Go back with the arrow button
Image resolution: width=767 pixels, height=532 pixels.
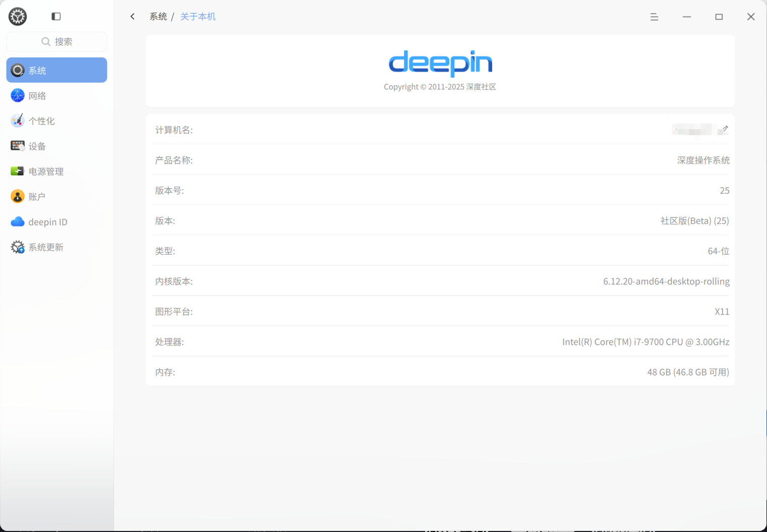tap(133, 17)
